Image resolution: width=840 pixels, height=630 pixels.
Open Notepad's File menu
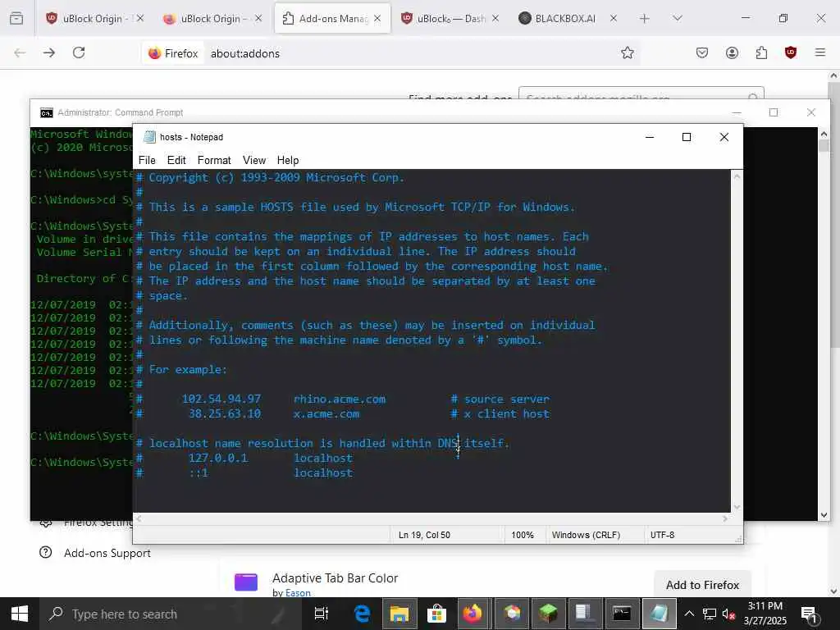point(147,160)
